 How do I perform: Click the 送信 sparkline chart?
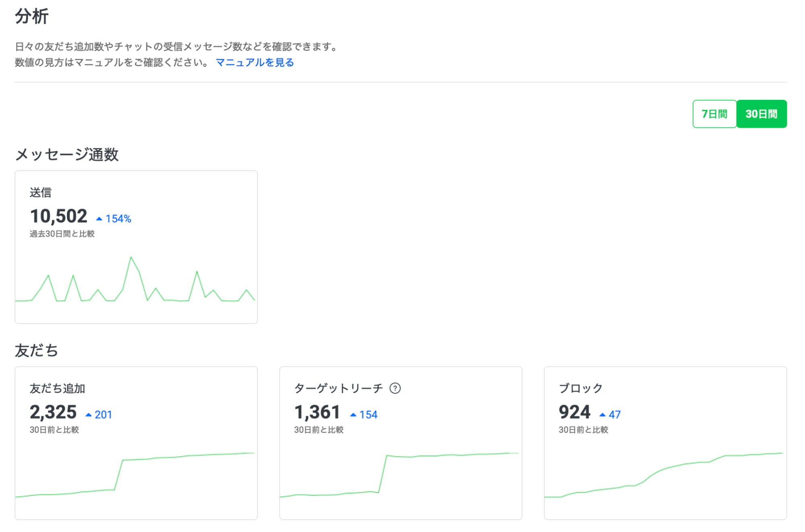(135, 279)
